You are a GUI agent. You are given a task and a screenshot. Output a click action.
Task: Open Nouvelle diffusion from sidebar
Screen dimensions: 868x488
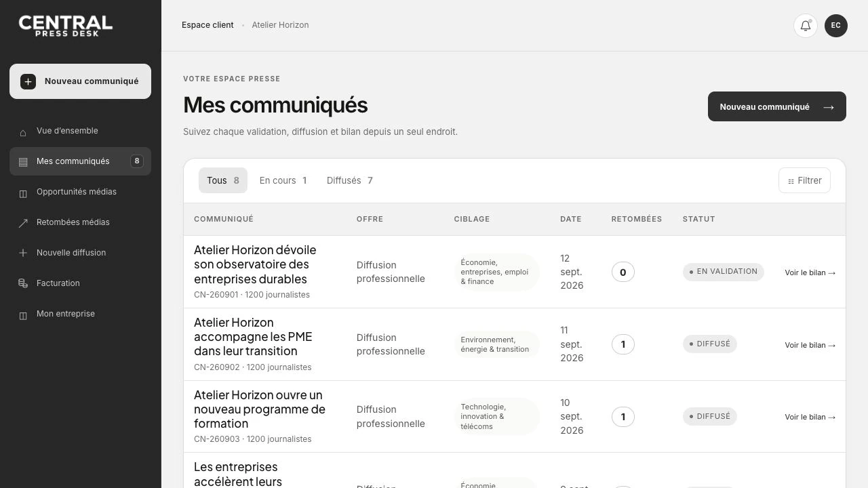pos(80,253)
